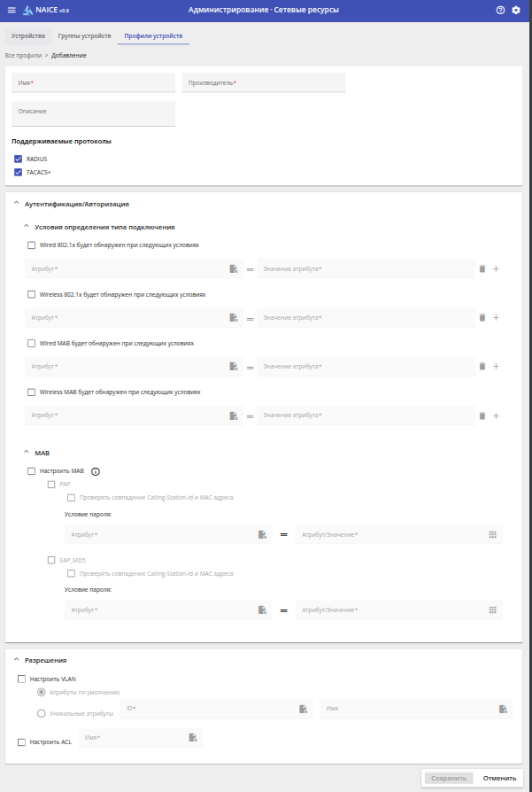Open the hamburger navigation menu
532x792 pixels.
click(x=12, y=10)
